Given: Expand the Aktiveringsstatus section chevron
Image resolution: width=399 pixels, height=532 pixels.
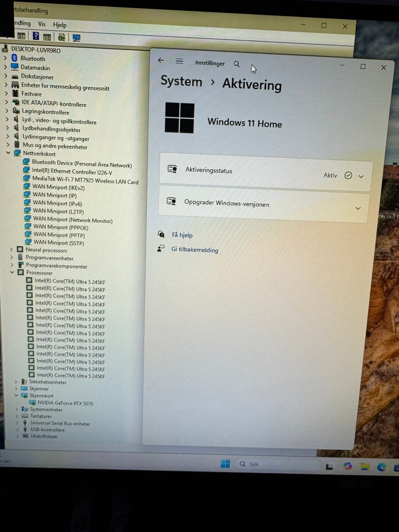Looking at the screenshot, I should click(361, 176).
